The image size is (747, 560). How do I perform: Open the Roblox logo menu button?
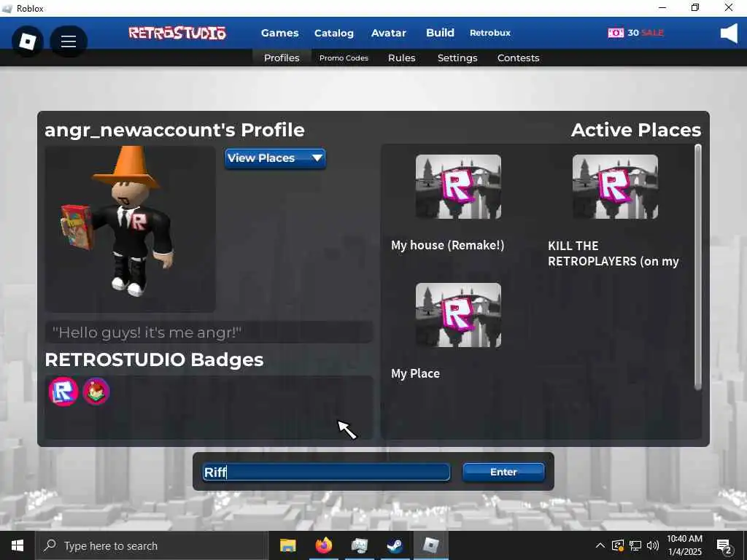[27, 42]
